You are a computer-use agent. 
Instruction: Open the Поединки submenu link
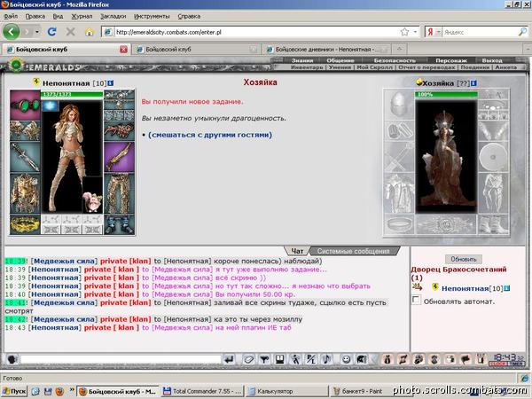tap(475, 67)
